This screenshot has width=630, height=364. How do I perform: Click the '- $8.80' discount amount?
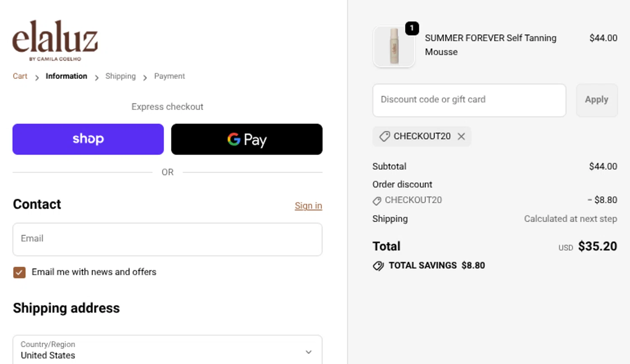[602, 200]
